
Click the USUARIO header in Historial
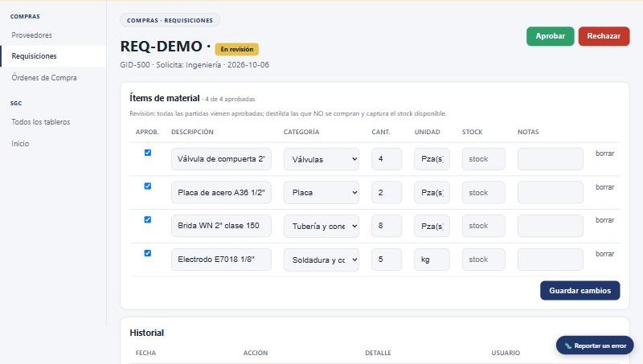506,353
